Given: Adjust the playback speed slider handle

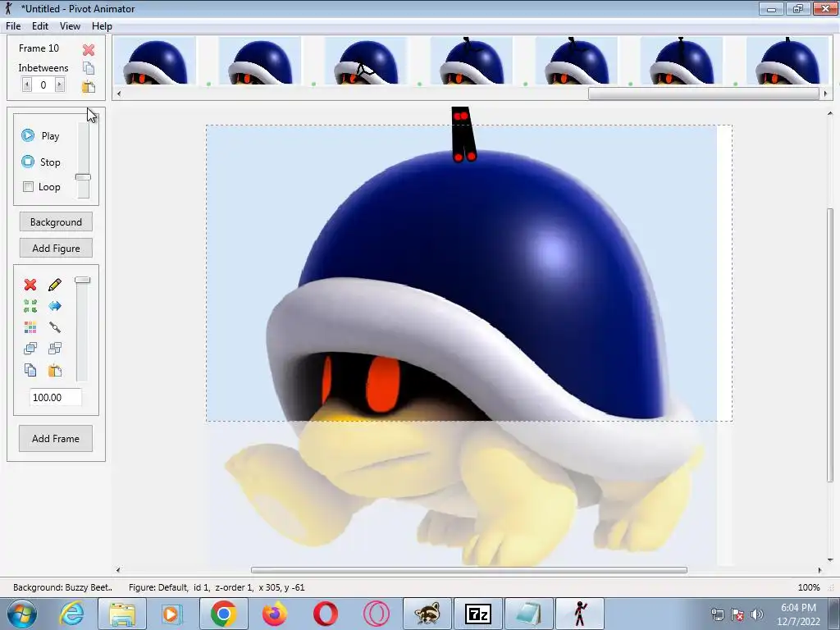Looking at the screenshot, I should click(83, 177).
